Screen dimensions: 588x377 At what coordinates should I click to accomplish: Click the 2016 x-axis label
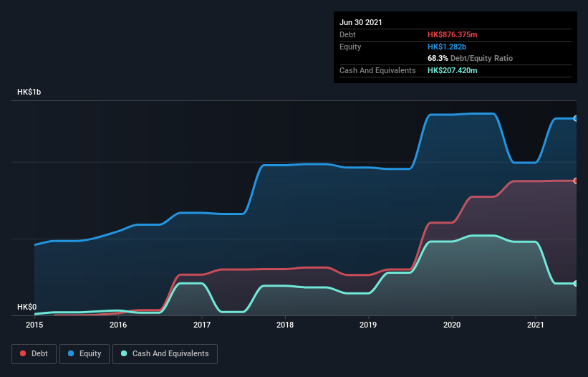pyautogui.click(x=118, y=325)
